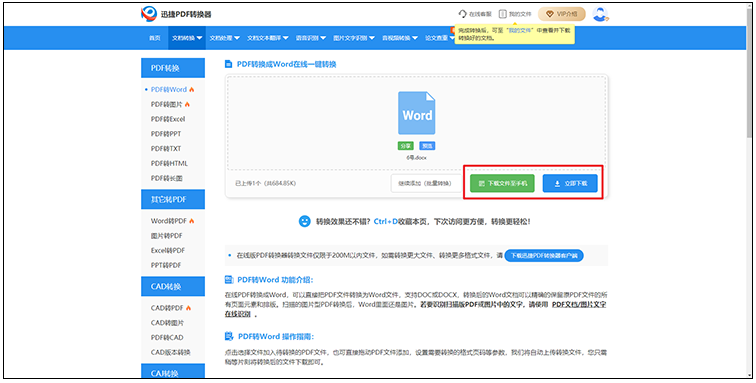This screenshot has width=756, height=383.
Task: Click the smiley face icon
Action: (x=304, y=221)
